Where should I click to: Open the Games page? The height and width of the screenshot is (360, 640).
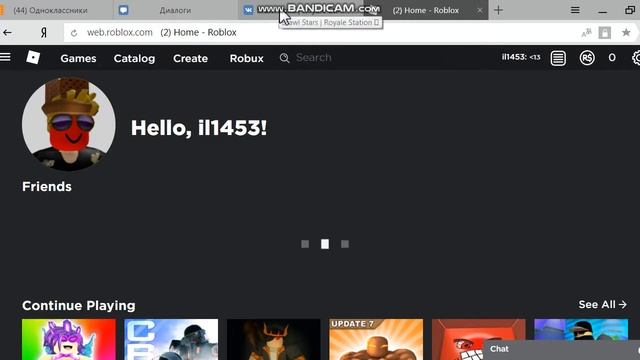[x=78, y=58]
